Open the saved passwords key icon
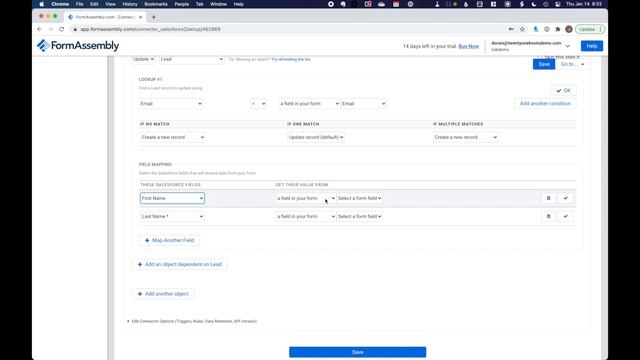The height and width of the screenshot is (360, 640). pos(511,29)
